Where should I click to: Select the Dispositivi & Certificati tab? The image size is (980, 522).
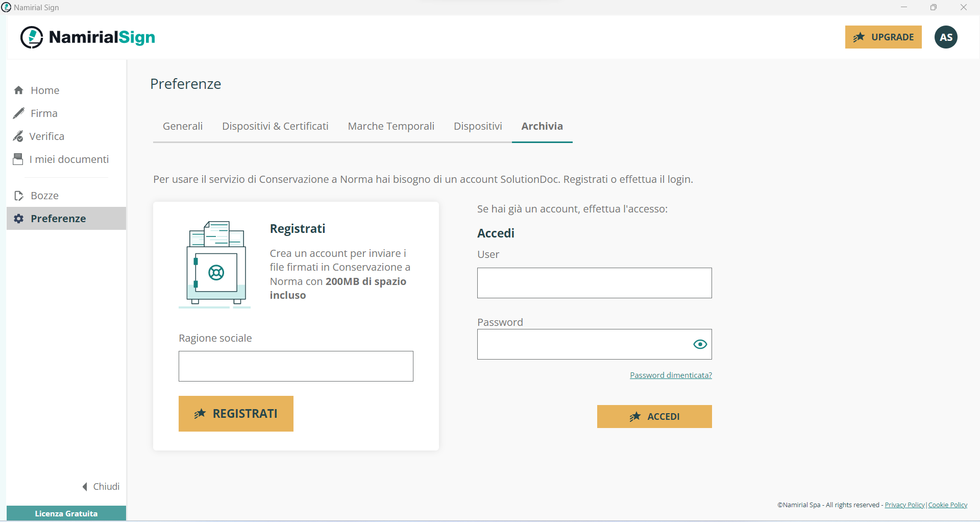coord(275,126)
